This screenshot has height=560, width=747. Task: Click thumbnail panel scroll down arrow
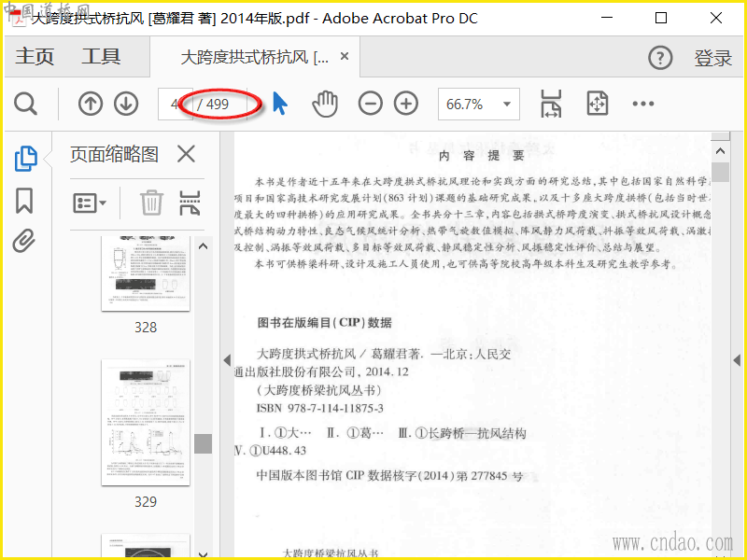pyautogui.click(x=203, y=553)
